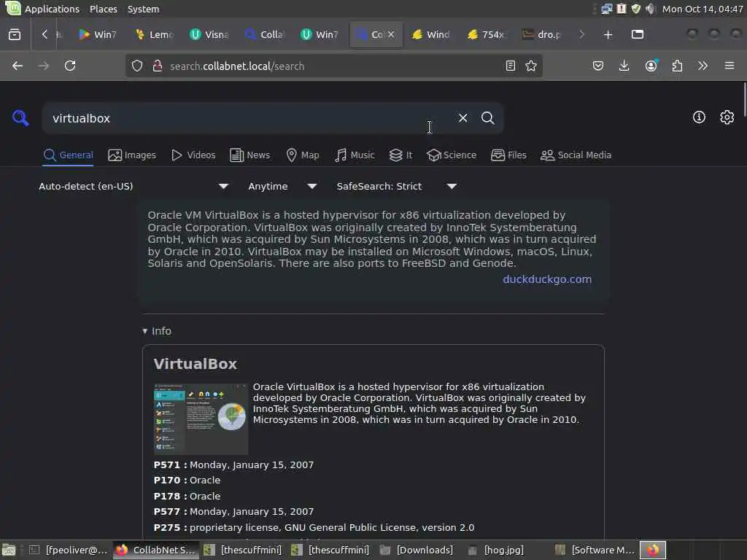
Task: Open the Anytime time range dropdown
Action: 282,186
